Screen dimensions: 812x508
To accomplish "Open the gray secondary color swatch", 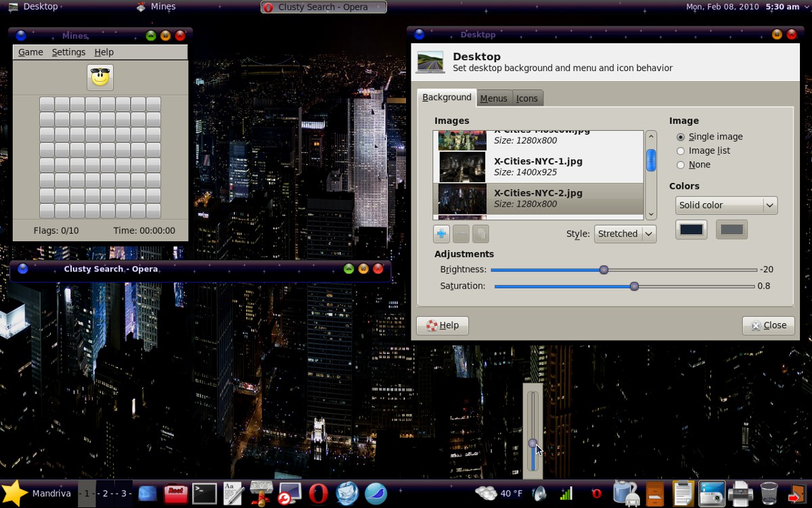I will 732,230.
